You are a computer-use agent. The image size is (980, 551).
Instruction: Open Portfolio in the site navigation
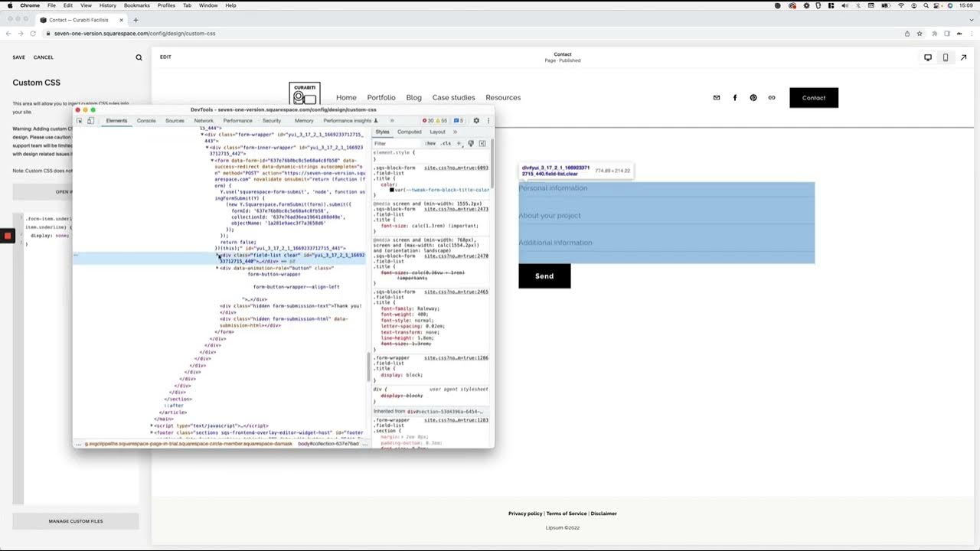click(381, 97)
